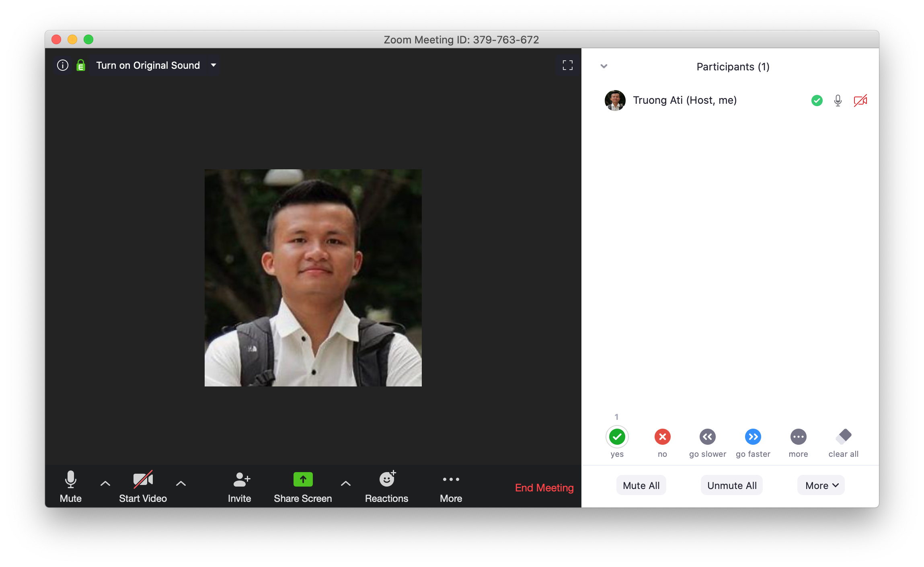
Task: Click Truong Ati's avatar in participants
Action: coord(615,100)
